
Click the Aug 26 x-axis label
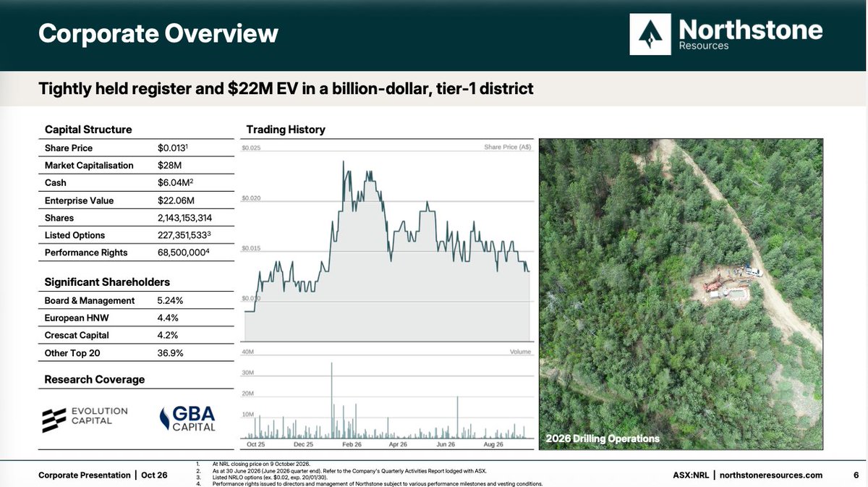coord(493,444)
